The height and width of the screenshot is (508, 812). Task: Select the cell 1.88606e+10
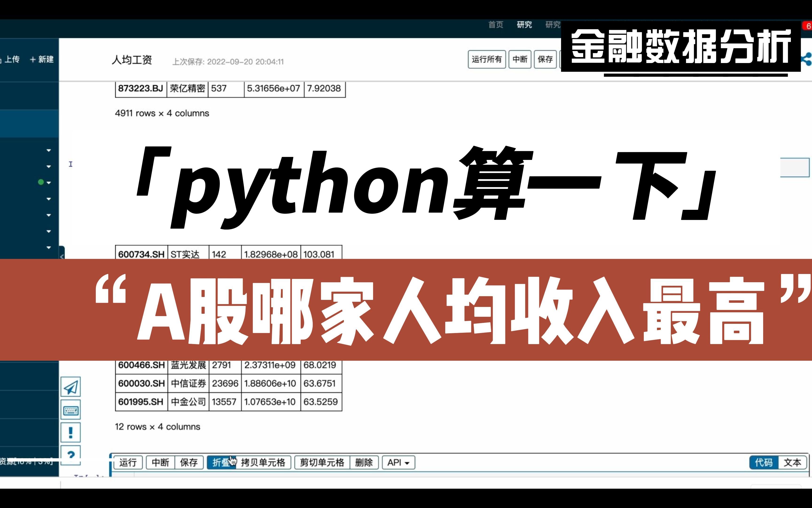pyautogui.click(x=271, y=383)
